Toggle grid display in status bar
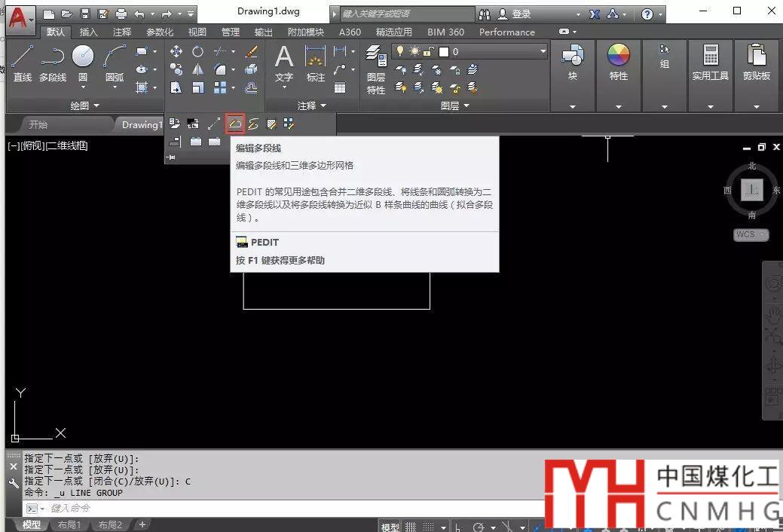This screenshot has width=783, height=532. pyautogui.click(x=411, y=527)
